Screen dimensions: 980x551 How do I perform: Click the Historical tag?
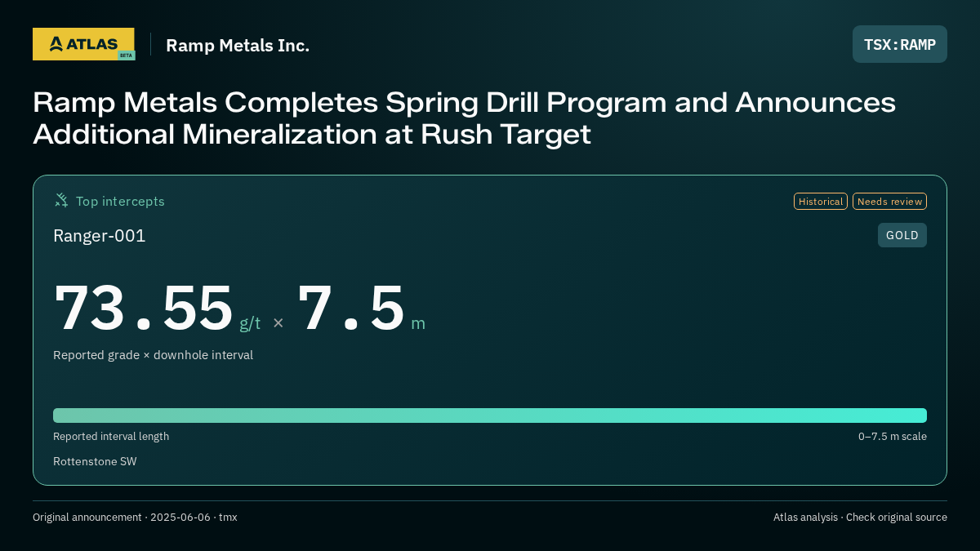tap(821, 202)
